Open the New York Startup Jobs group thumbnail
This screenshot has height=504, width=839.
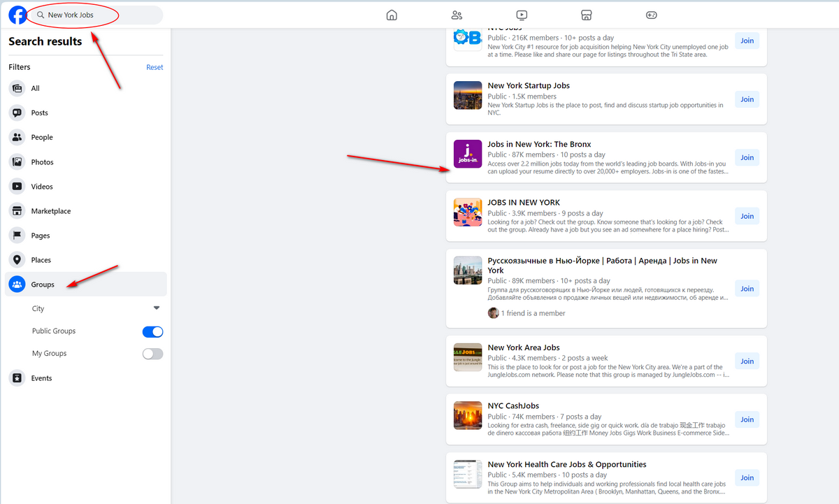point(468,95)
